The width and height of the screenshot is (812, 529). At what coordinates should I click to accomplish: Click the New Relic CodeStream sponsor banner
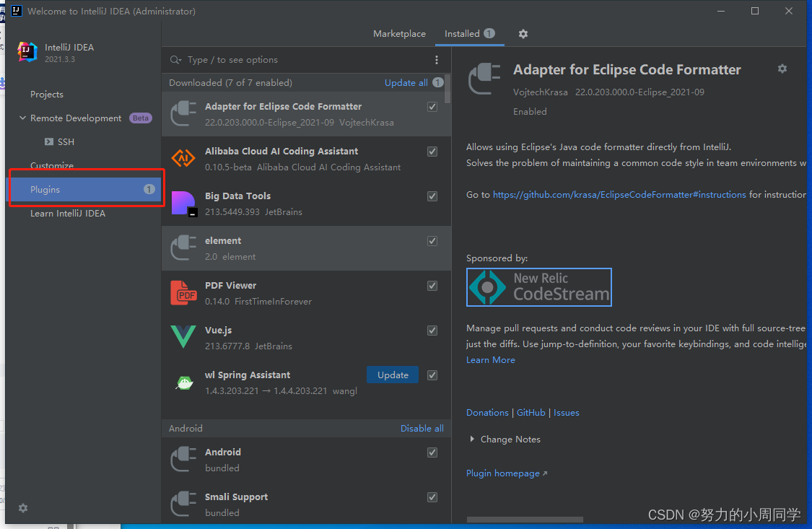[538, 287]
